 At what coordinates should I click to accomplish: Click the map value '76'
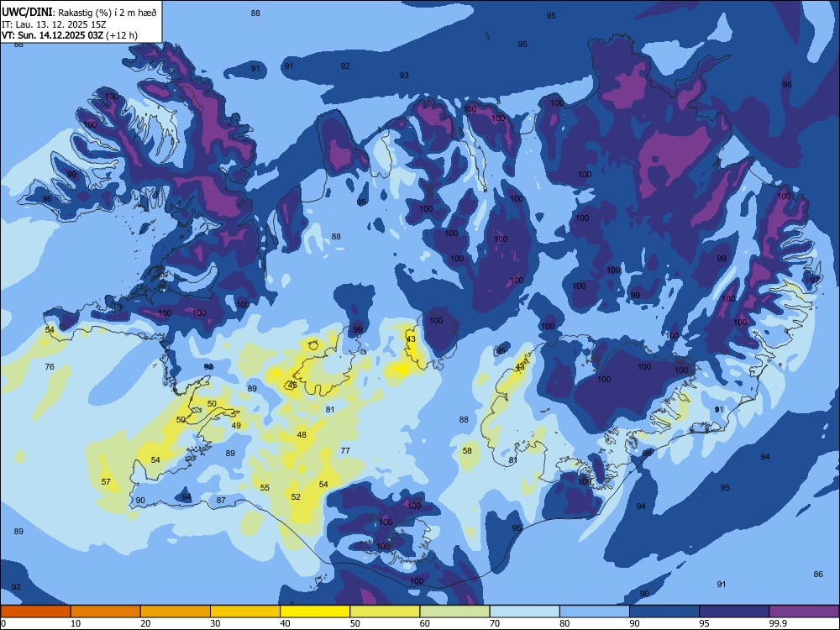[x=50, y=366]
